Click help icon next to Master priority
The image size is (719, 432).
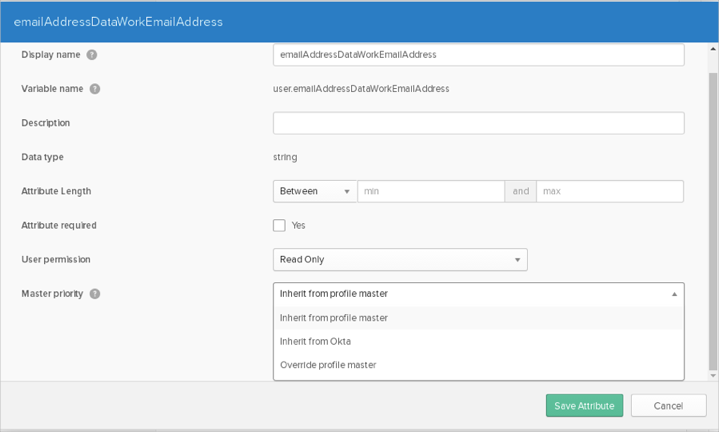coord(95,294)
